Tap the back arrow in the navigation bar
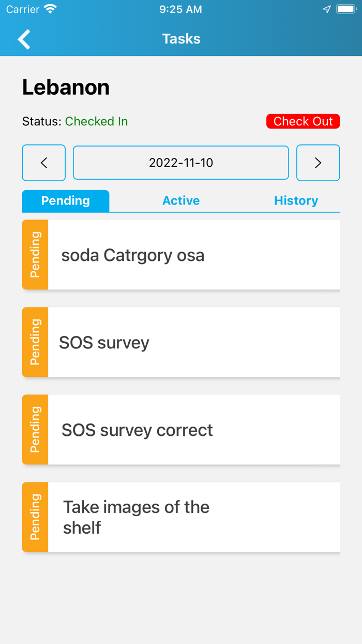This screenshot has width=362, height=644. (23, 39)
